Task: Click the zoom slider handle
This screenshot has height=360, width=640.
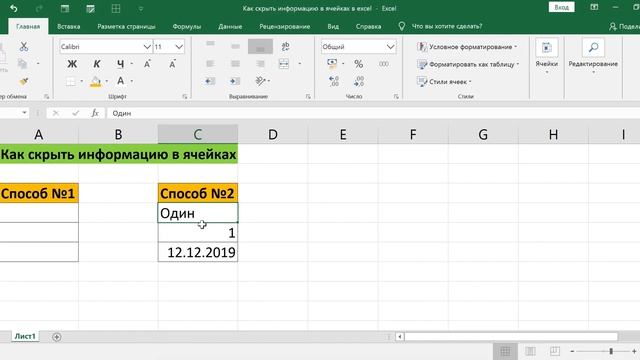Action: (x=611, y=351)
